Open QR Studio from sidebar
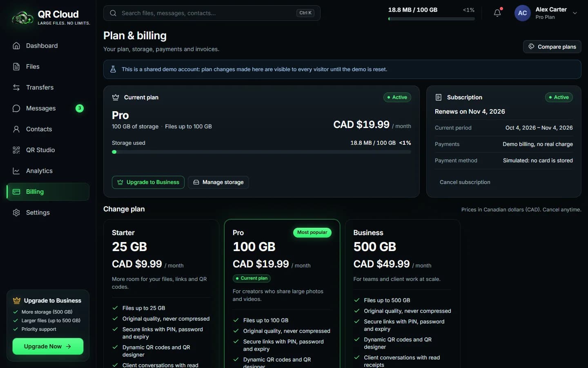This screenshot has height=368, width=588. click(48, 150)
